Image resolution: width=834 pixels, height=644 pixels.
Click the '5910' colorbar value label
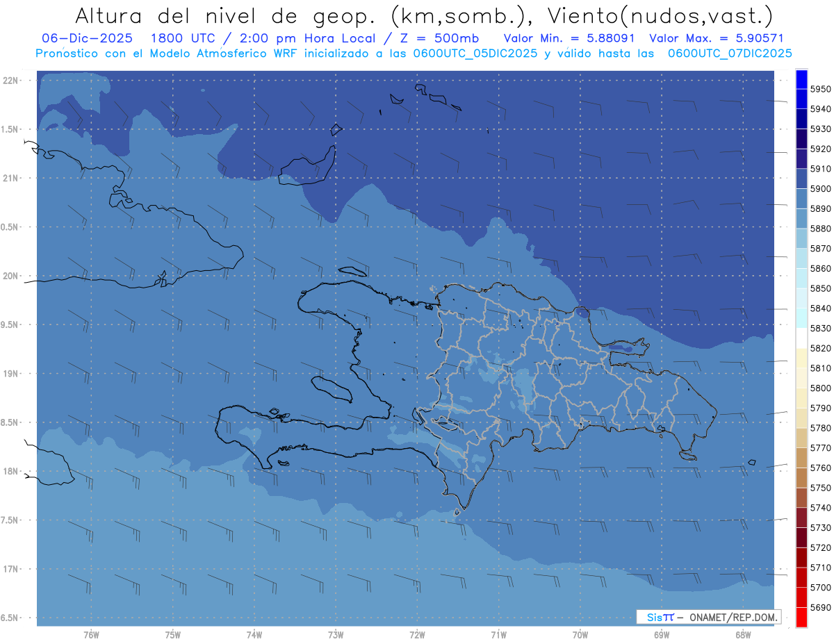click(821, 169)
